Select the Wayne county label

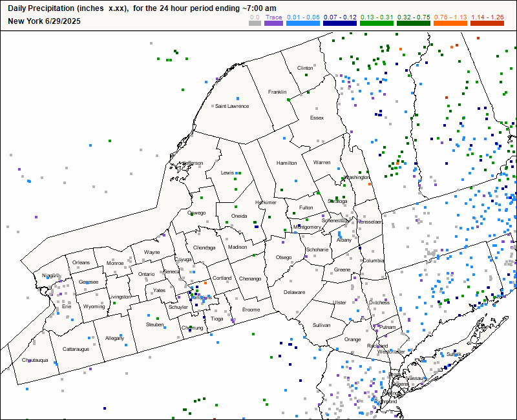point(152,252)
